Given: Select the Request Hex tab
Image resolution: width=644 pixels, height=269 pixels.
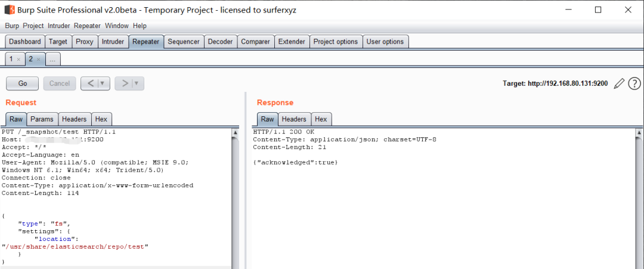Looking at the screenshot, I should click(x=101, y=119).
